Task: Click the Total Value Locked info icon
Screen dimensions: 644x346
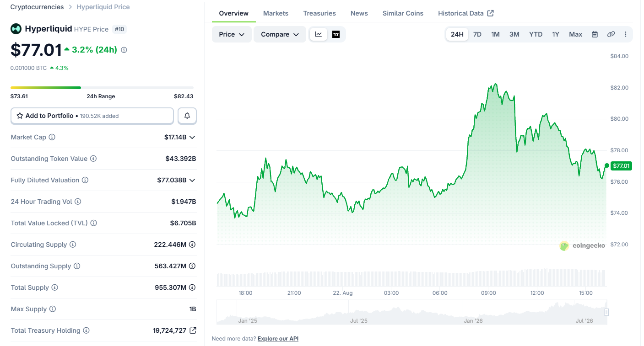Action: pyautogui.click(x=94, y=223)
